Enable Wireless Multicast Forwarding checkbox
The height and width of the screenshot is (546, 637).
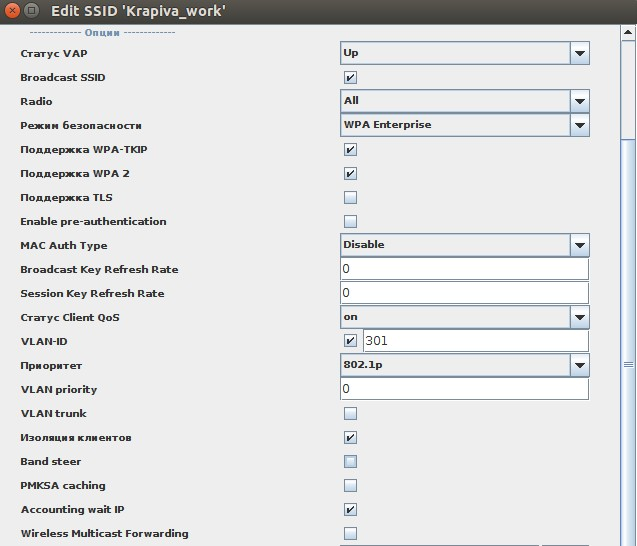[x=350, y=533]
